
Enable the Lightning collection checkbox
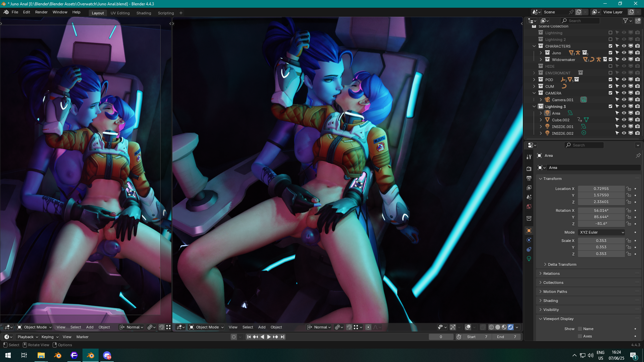tap(610, 33)
